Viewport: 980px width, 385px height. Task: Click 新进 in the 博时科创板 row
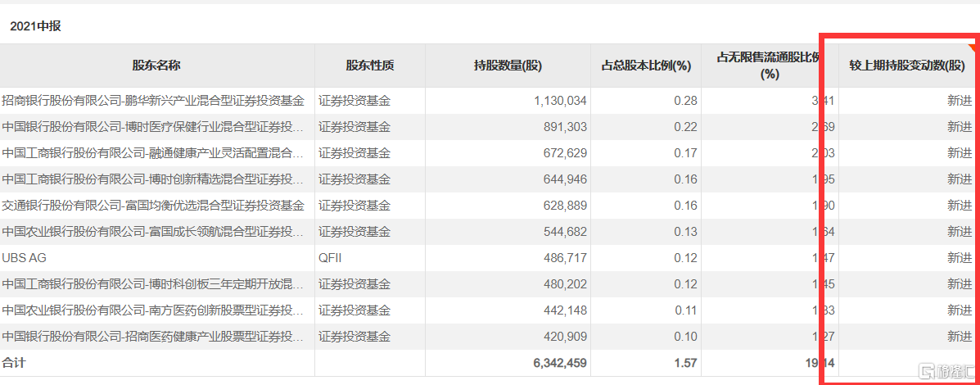(960, 284)
